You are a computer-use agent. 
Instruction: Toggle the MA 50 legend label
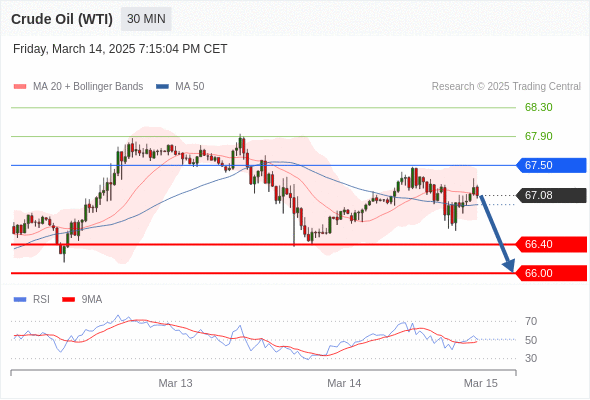coord(190,87)
